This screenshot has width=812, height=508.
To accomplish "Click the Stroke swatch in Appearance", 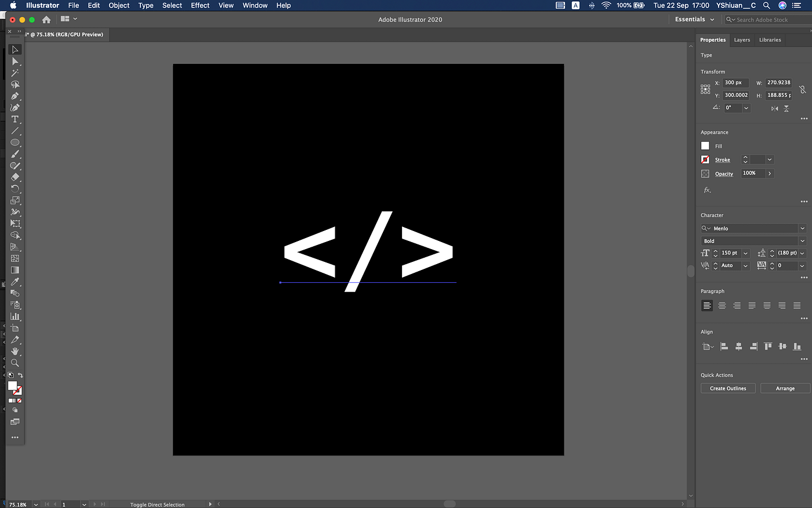I will 705,160.
